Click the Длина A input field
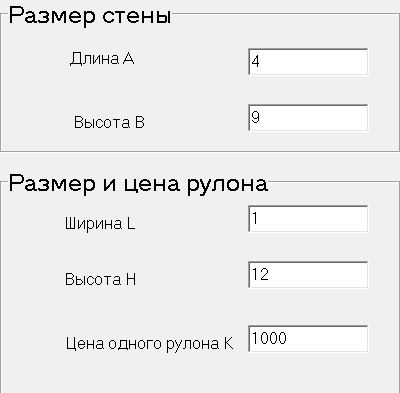Screen dimensions: 400x393 [308, 62]
